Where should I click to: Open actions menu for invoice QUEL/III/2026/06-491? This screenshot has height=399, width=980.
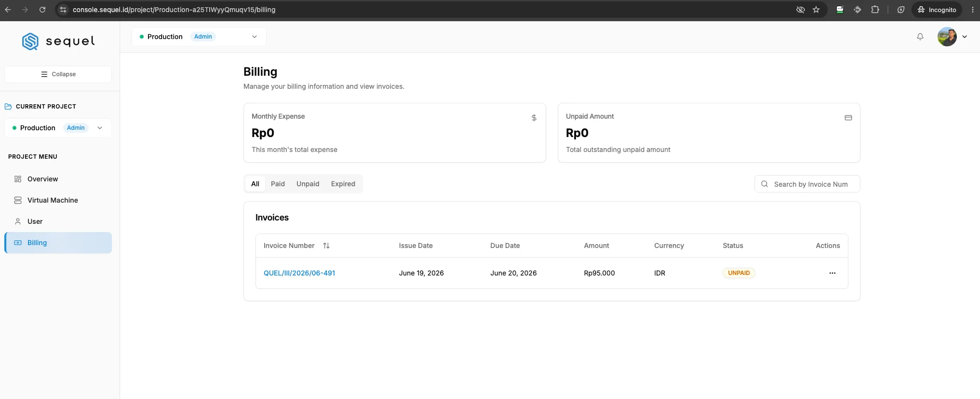pos(832,273)
